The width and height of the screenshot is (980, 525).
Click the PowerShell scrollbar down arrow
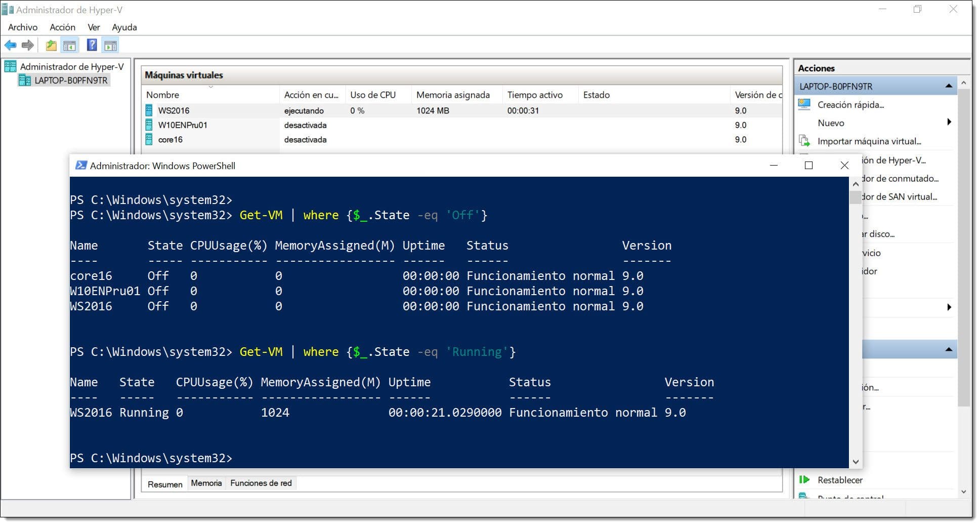pyautogui.click(x=856, y=461)
